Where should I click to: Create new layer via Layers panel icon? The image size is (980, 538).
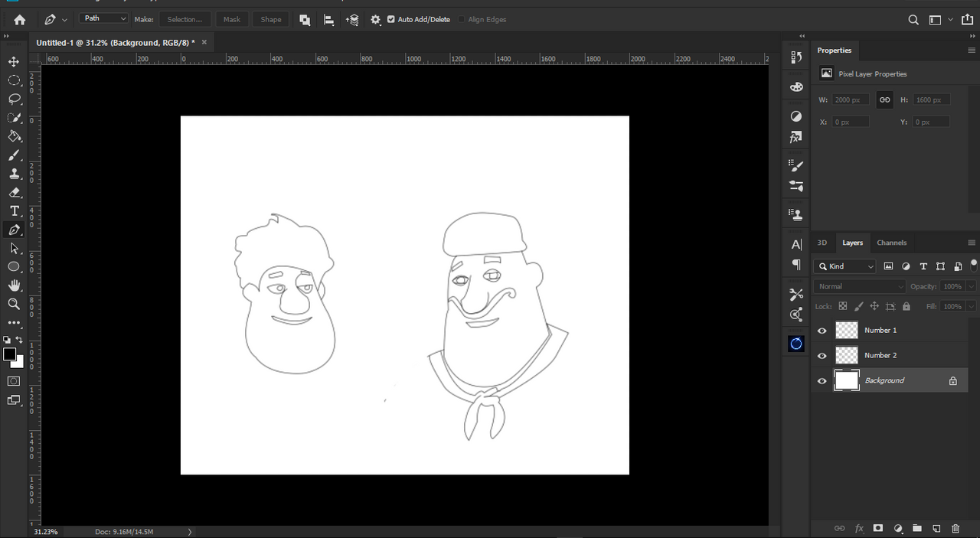(x=936, y=529)
